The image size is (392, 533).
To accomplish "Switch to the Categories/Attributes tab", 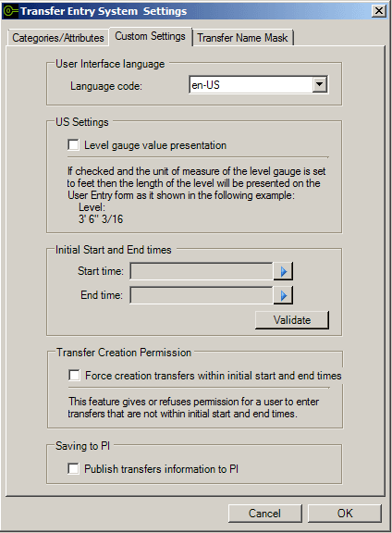I will coord(58,38).
